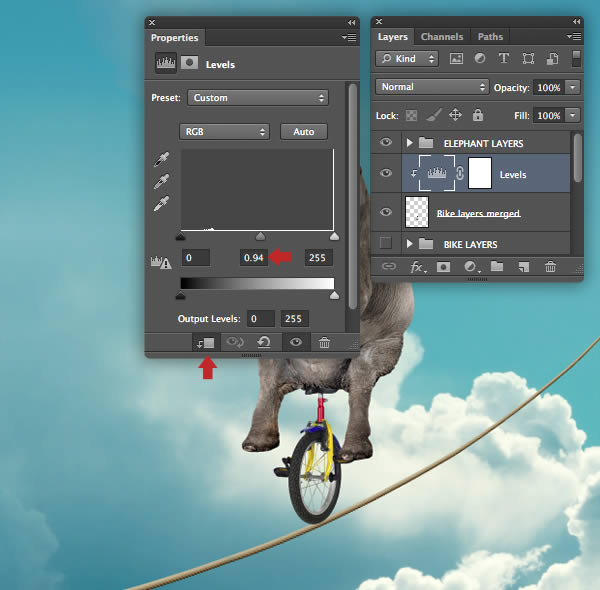The width and height of the screenshot is (600, 590).
Task: Hide the Levels adjustment layer
Action: coord(386,173)
